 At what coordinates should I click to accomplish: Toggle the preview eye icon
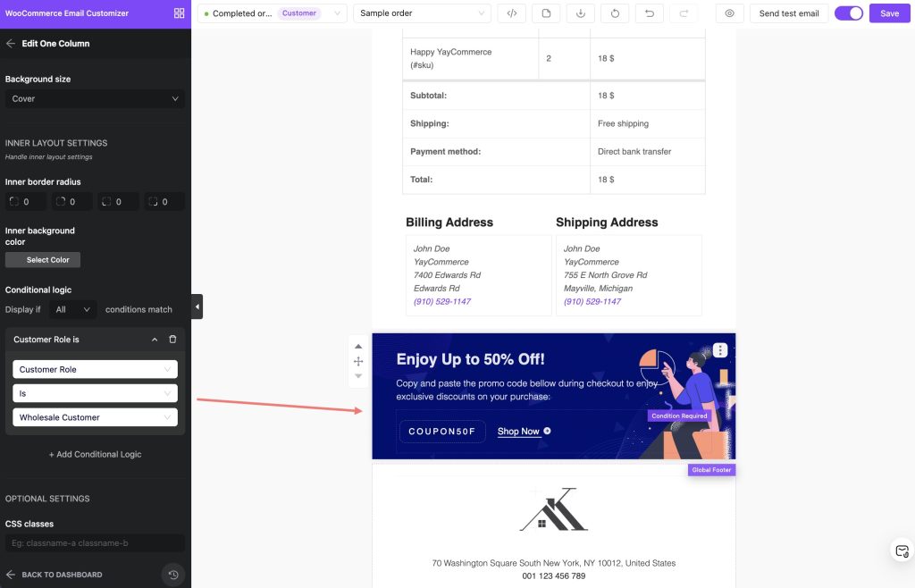730,13
